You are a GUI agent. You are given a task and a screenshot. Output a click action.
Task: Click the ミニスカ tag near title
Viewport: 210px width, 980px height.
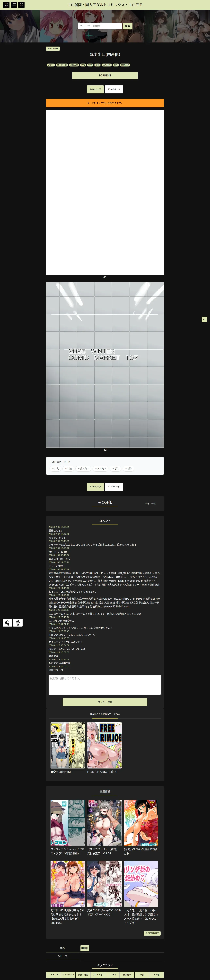pos(74,65)
